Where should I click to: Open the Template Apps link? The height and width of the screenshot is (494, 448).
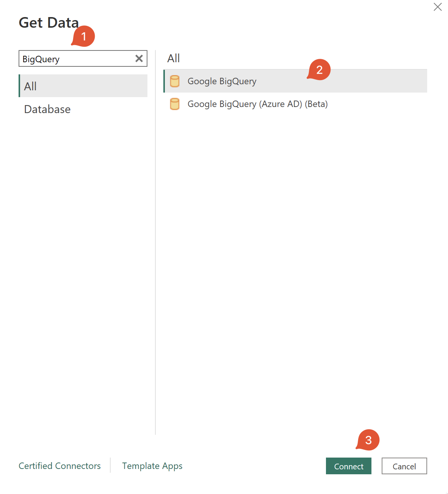pos(152,466)
